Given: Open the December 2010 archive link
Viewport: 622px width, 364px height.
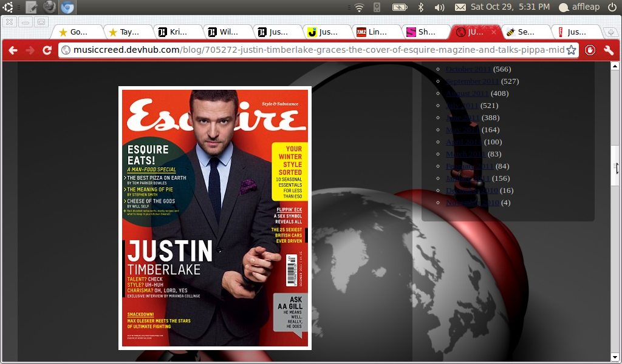Looking at the screenshot, I should (x=471, y=190).
